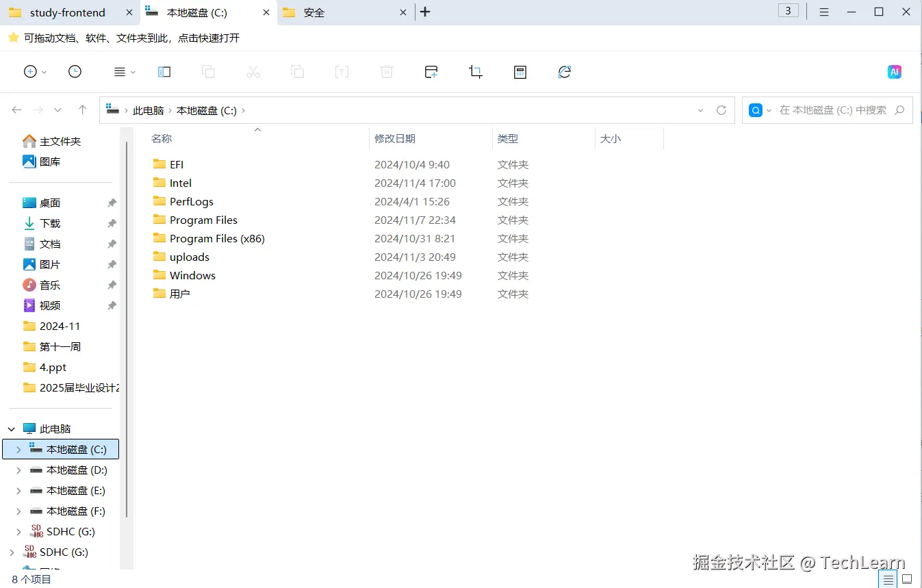Screen dimensions: 922x588
Task: Collapse the 此电脑 tree node
Action: click(x=12, y=429)
